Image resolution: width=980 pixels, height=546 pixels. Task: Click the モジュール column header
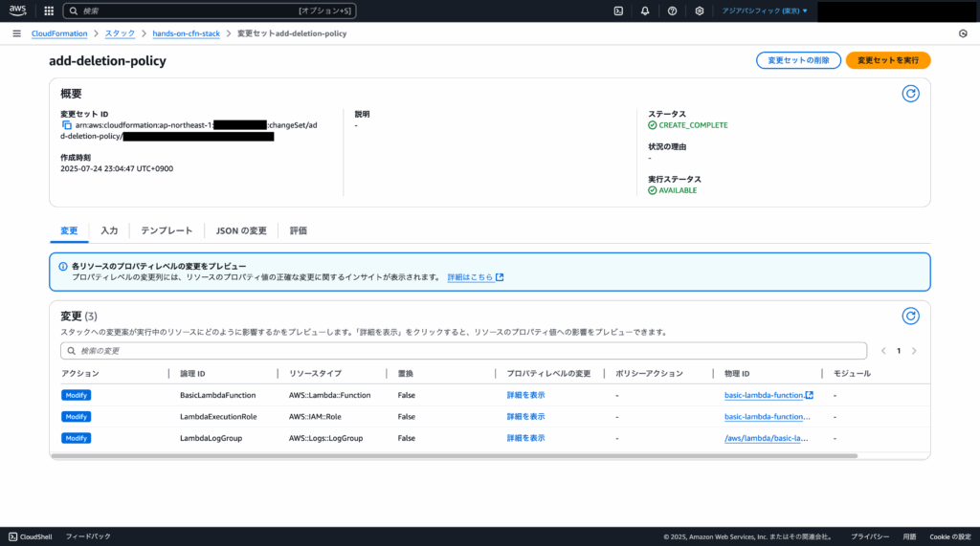coord(852,374)
